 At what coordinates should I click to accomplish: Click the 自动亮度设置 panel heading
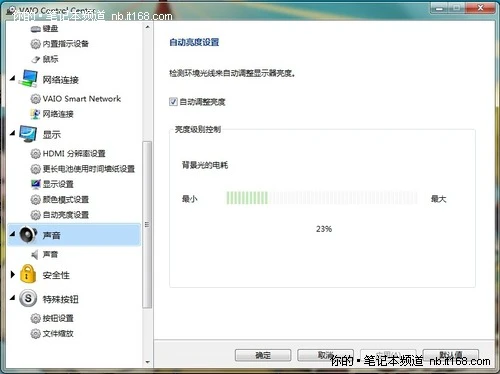tap(194, 42)
